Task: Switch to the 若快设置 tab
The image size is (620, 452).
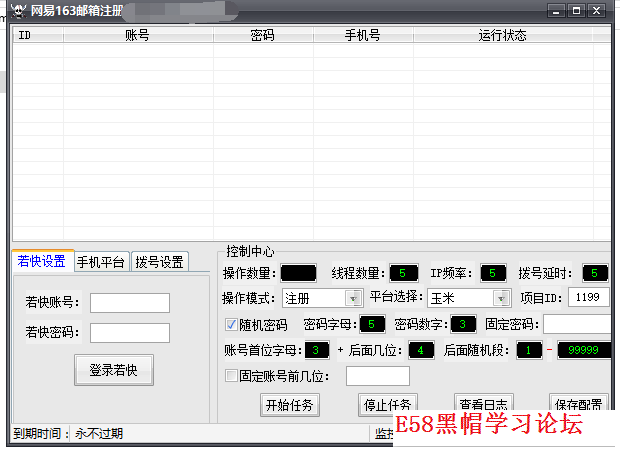Action: click(x=42, y=261)
